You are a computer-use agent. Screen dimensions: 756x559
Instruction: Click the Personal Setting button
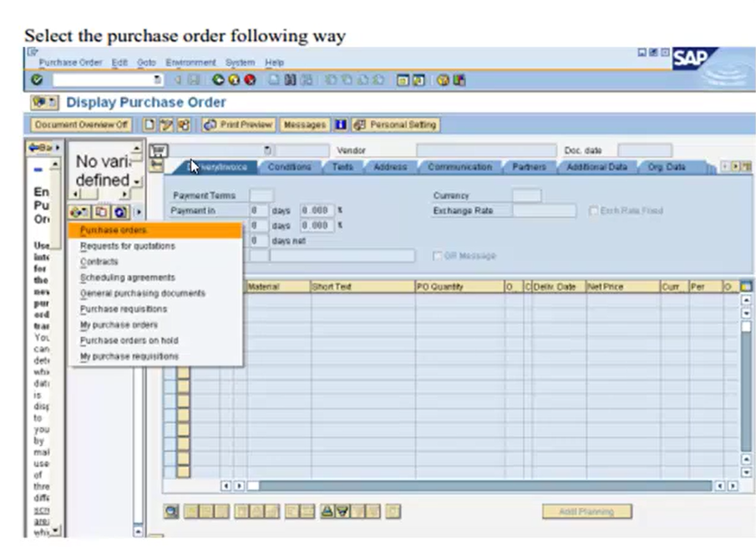click(396, 125)
